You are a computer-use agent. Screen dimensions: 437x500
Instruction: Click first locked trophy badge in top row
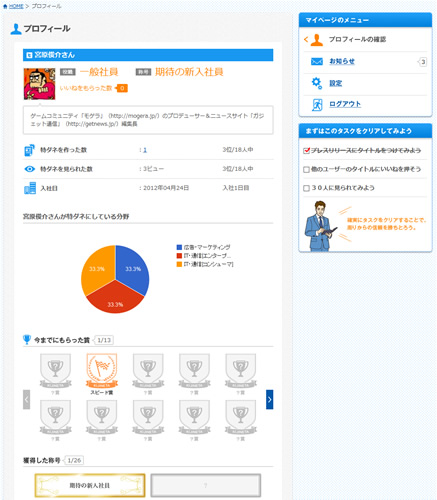point(55,371)
